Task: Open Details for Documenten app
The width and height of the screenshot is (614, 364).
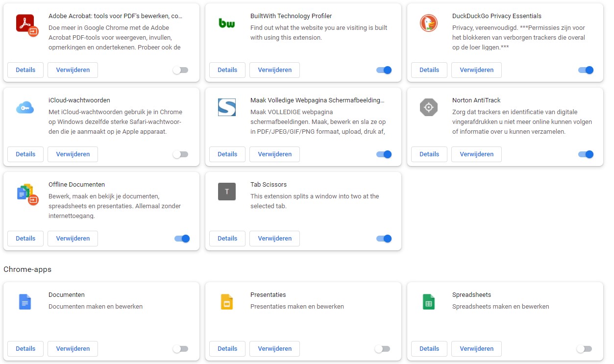Action: tap(25, 349)
